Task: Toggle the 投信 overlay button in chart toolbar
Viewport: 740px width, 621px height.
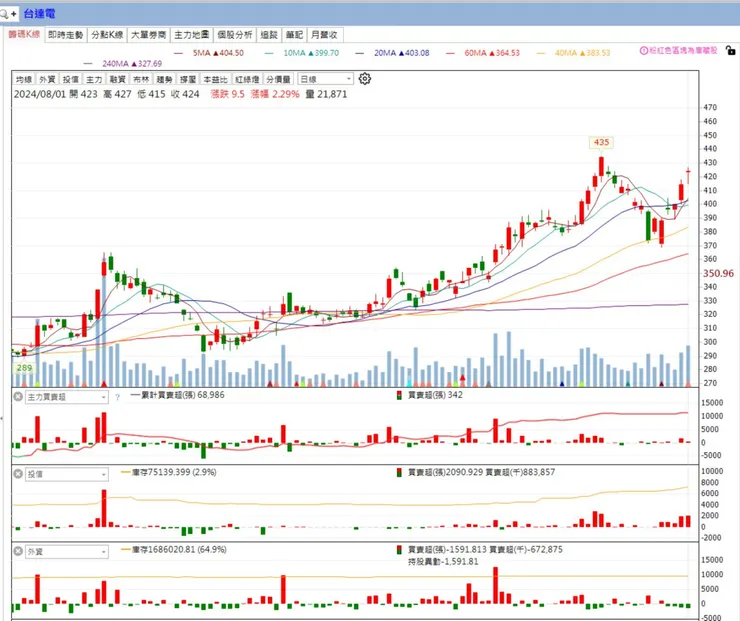Action: click(70, 79)
